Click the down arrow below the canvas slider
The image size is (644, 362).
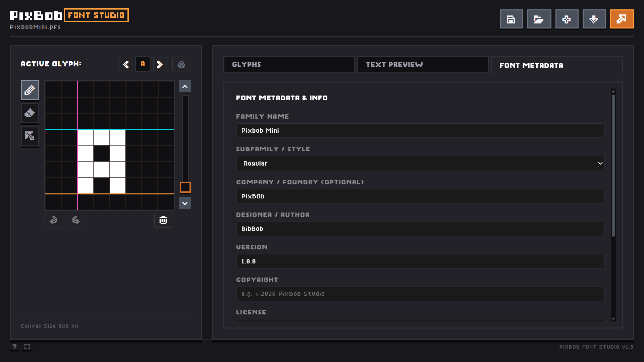[185, 203]
